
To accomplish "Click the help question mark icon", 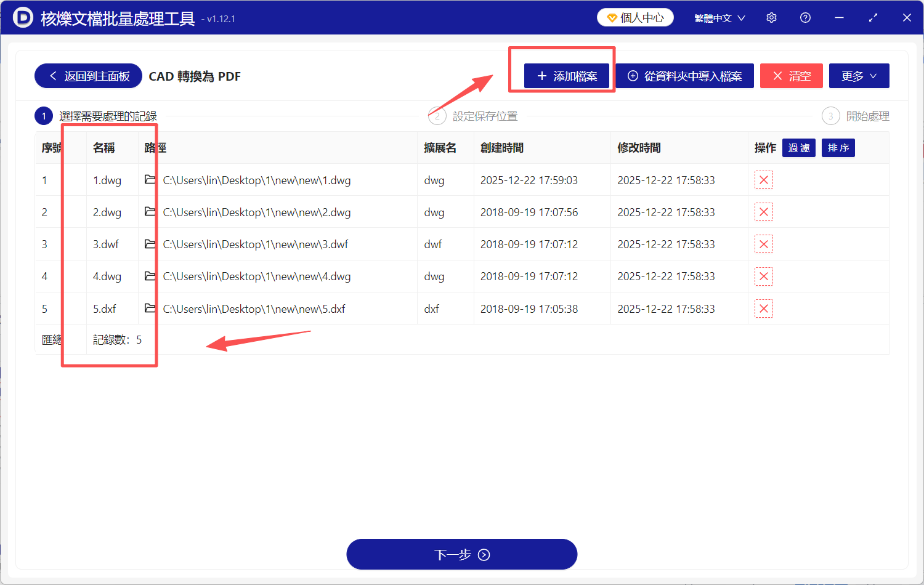I will pos(805,17).
